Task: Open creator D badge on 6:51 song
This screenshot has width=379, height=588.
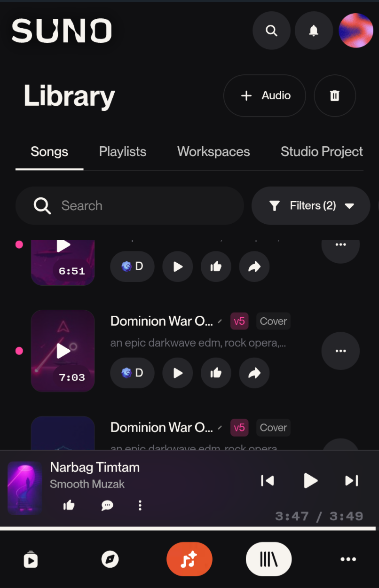Action: click(x=132, y=267)
